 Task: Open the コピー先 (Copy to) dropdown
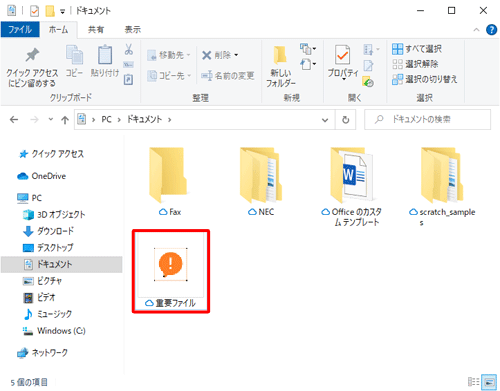169,76
